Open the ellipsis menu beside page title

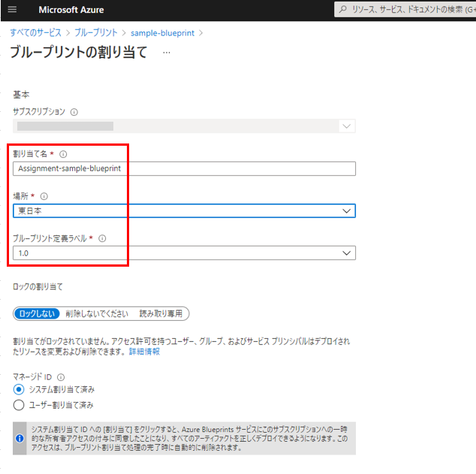167,53
